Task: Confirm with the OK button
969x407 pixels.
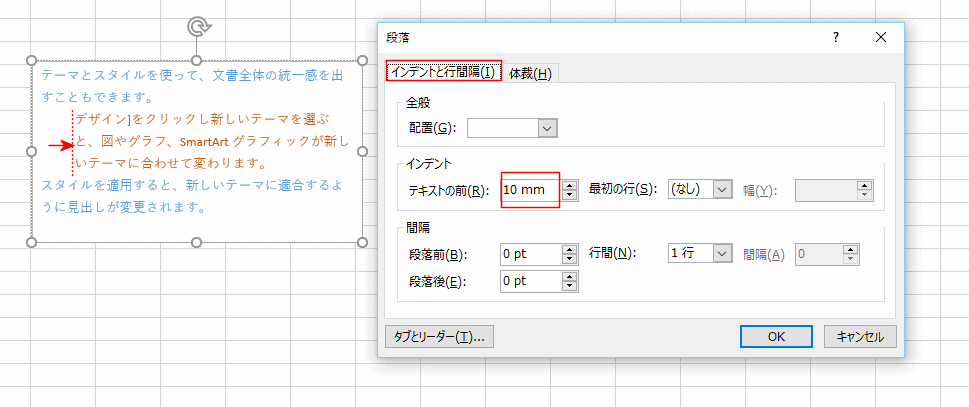Action: pos(776,337)
